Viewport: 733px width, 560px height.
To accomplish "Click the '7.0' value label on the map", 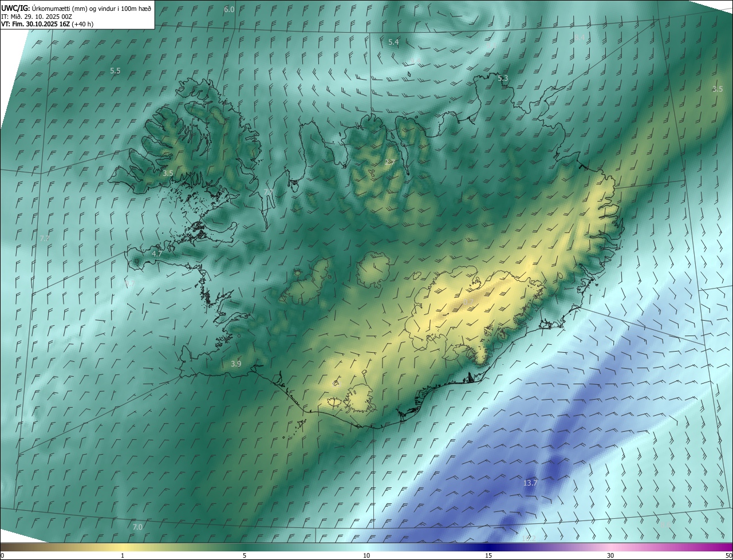I will 137,527.
